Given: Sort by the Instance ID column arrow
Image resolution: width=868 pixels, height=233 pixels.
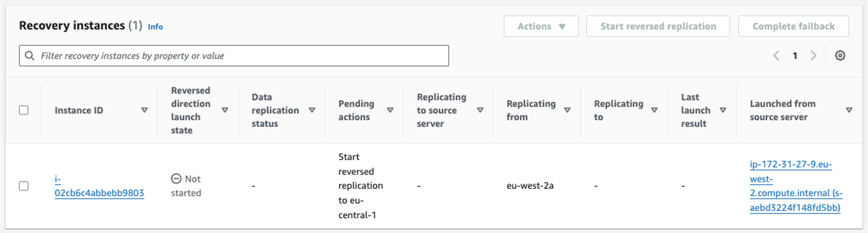Looking at the screenshot, I should click(x=144, y=110).
